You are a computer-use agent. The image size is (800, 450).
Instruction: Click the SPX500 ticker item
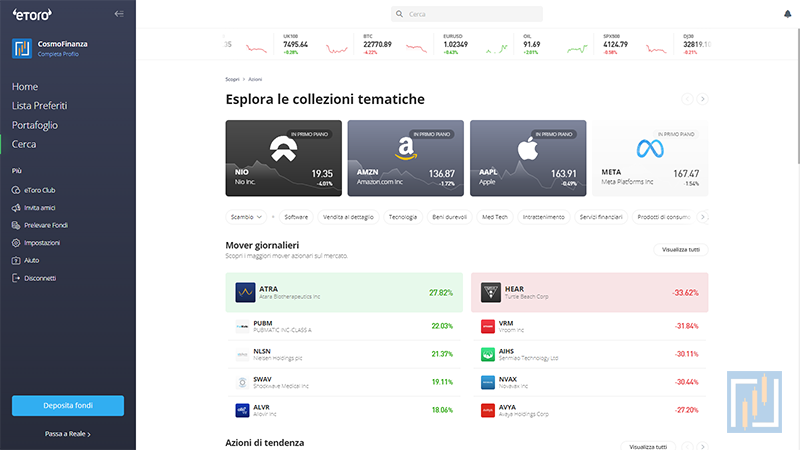(x=633, y=44)
